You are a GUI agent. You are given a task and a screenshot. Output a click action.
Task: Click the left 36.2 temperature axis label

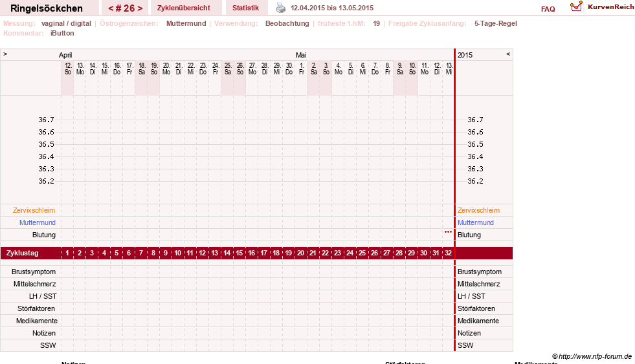[x=46, y=181]
